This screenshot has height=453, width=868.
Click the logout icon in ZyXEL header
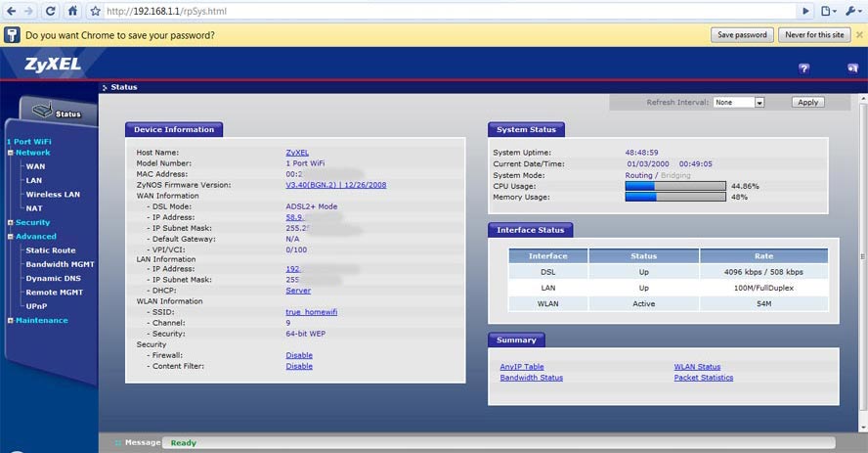pos(852,68)
